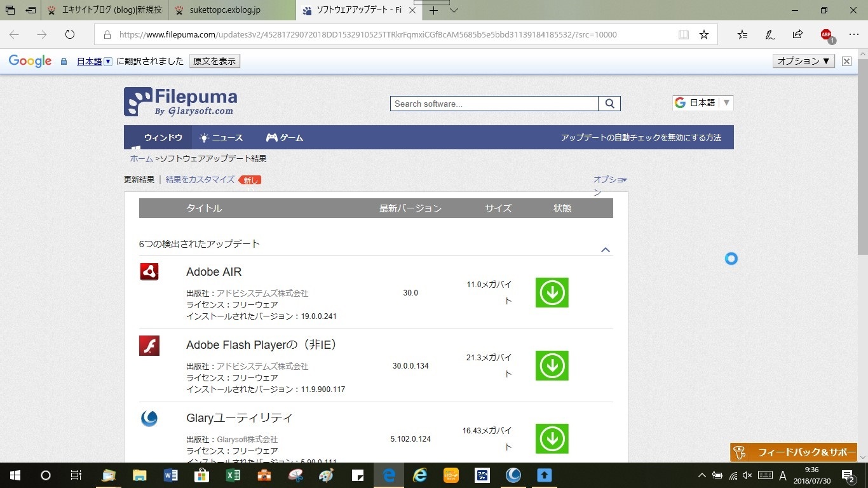Click the search magnifier button
The height and width of the screenshot is (488, 868).
tap(609, 104)
